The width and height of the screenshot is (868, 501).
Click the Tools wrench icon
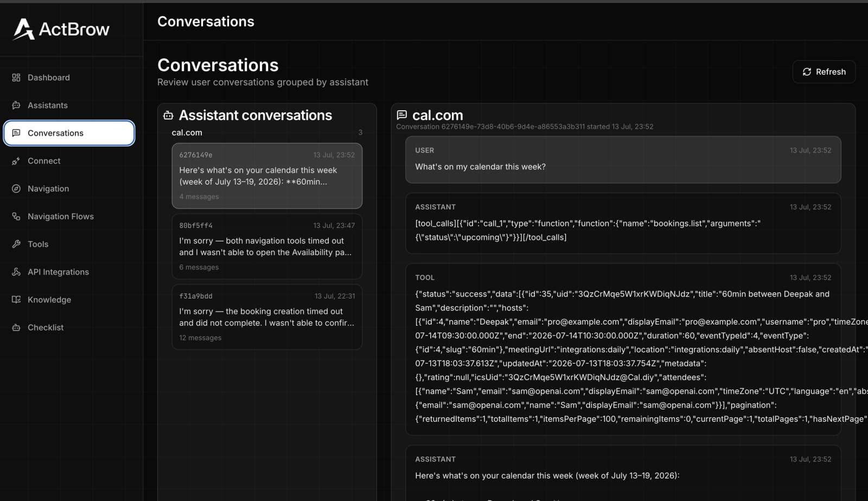point(16,244)
